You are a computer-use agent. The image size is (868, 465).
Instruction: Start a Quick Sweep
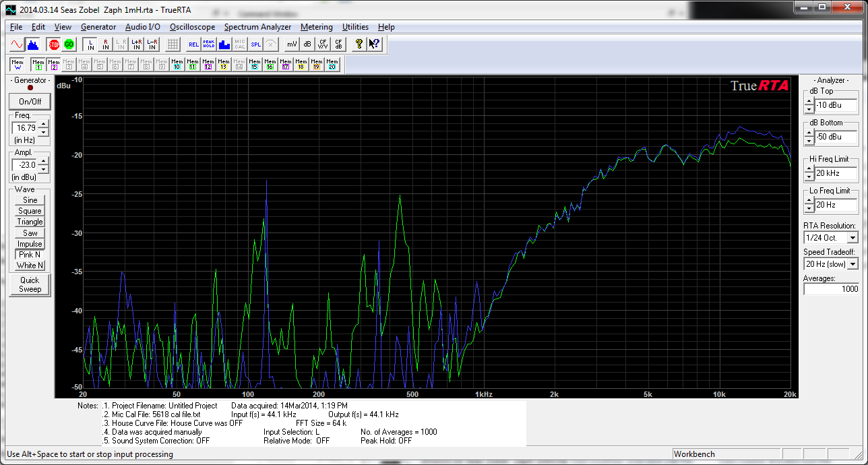pos(30,284)
